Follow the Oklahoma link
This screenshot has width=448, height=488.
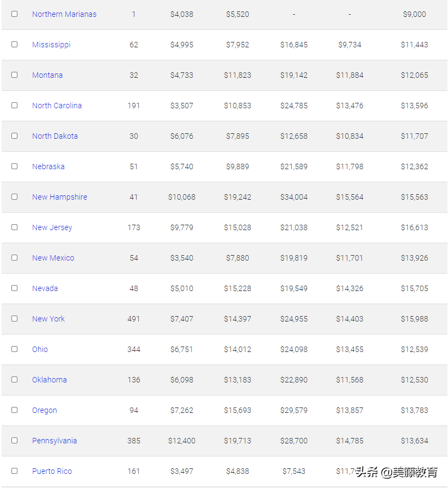pyautogui.click(x=50, y=380)
